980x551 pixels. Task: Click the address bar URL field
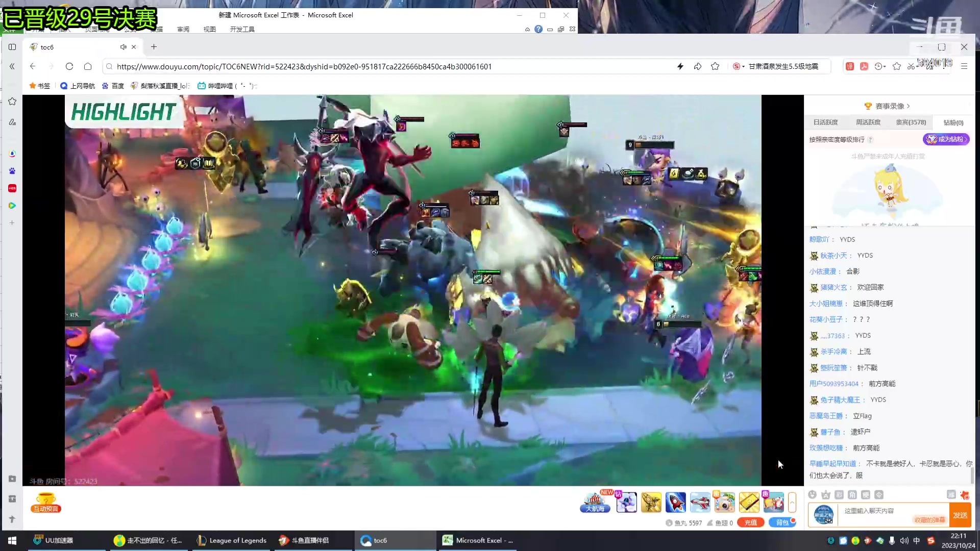388,66
